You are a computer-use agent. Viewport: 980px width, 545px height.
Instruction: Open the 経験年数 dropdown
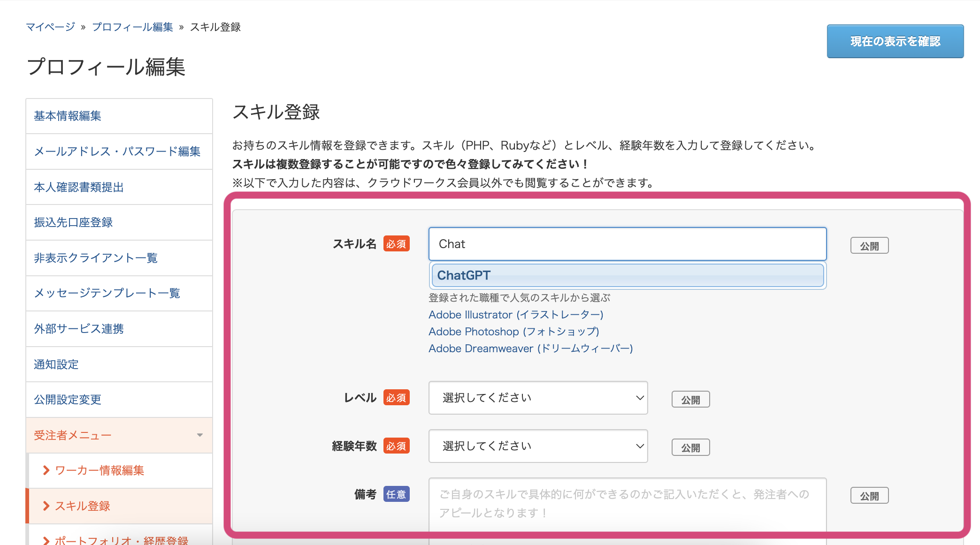(538, 446)
